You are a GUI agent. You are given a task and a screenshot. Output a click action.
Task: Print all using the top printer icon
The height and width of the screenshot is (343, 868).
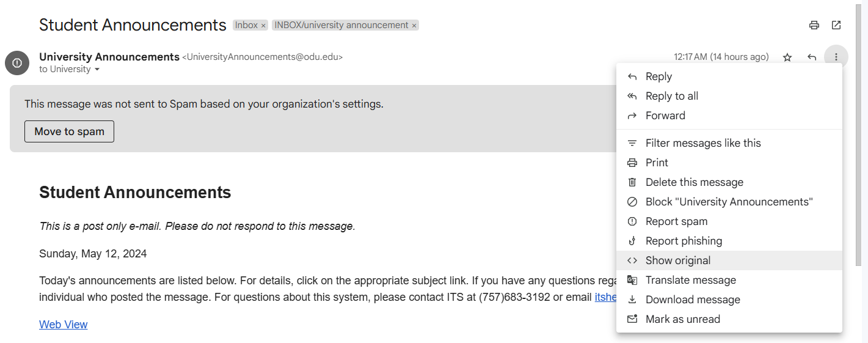pyautogui.click(x=814, y=25)
